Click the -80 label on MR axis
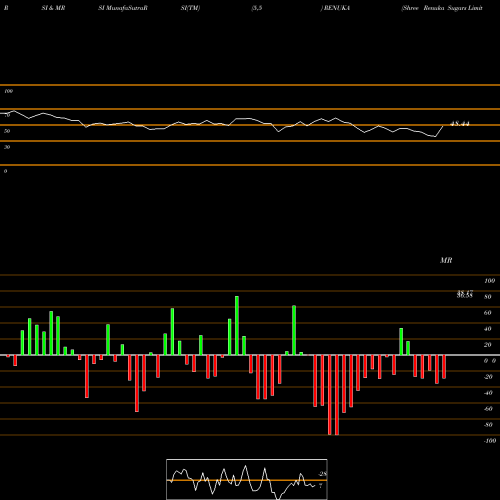 click(488, 425)
